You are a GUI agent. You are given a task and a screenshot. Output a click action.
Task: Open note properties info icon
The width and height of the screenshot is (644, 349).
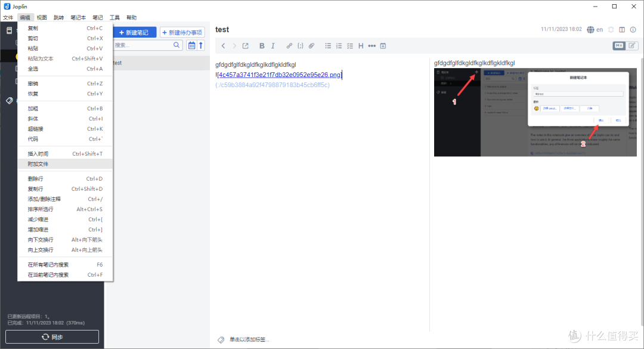(x=633, y=30)
